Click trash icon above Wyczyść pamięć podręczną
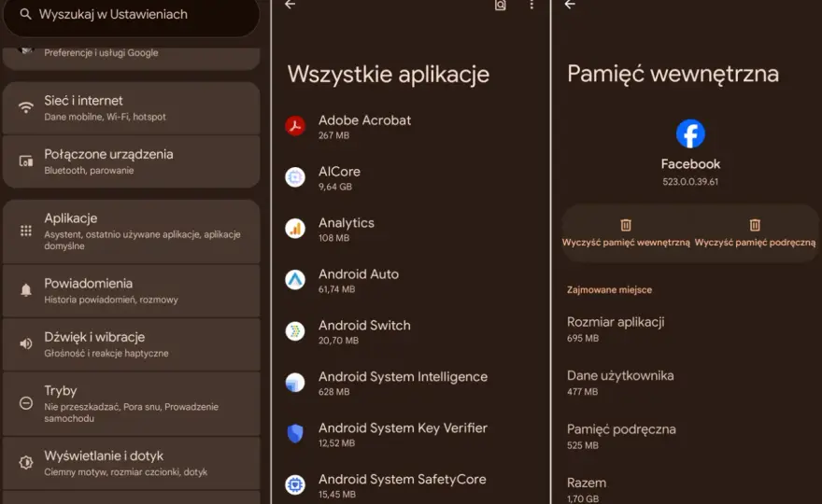The width and height of the screenshot is (822, 504). [755, 225]
